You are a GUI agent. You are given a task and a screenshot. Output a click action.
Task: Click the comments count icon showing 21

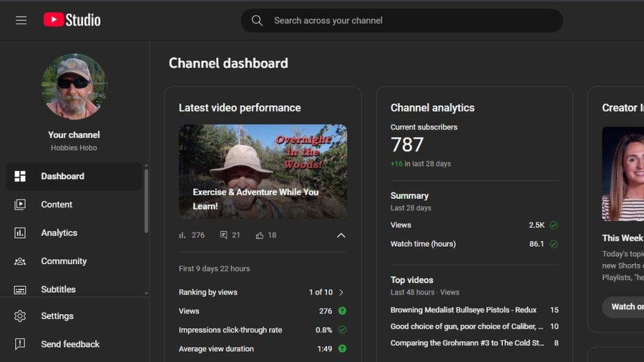pyautogui.click(x=224, y=235)
